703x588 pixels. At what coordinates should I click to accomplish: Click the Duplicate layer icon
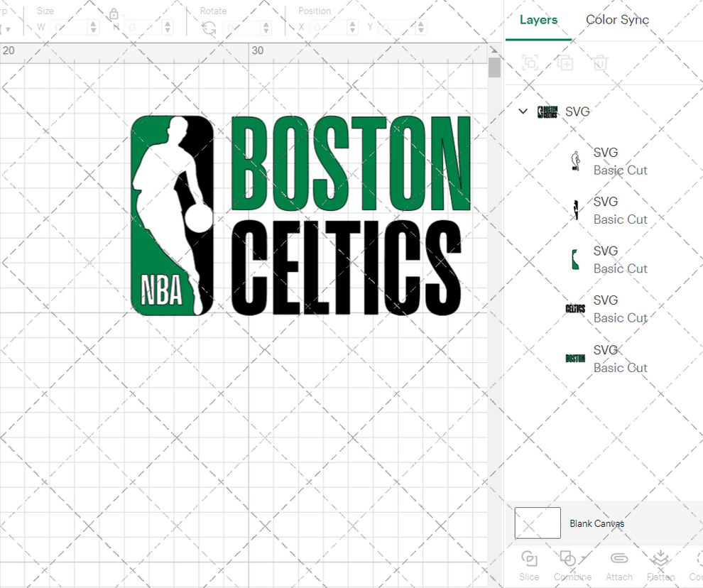coord(565,62)
